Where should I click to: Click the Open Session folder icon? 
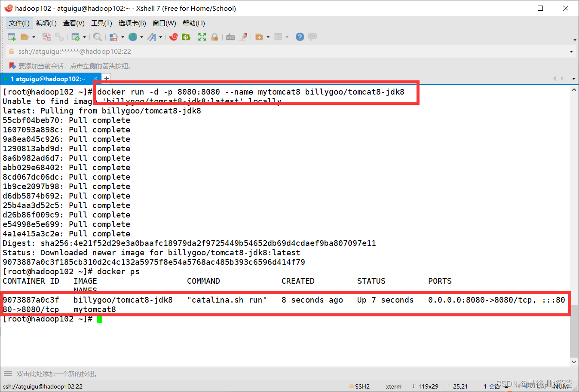point(25,37)
